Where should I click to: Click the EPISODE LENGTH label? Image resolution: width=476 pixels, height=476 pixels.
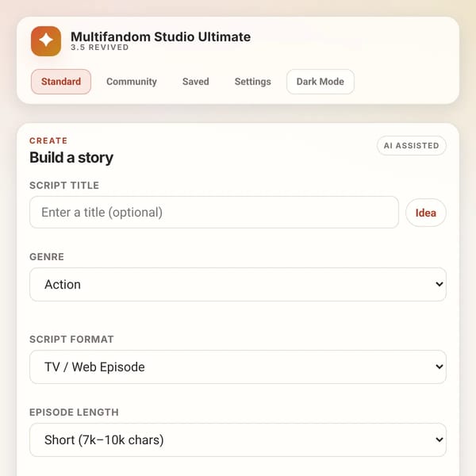tap(74, 413)
